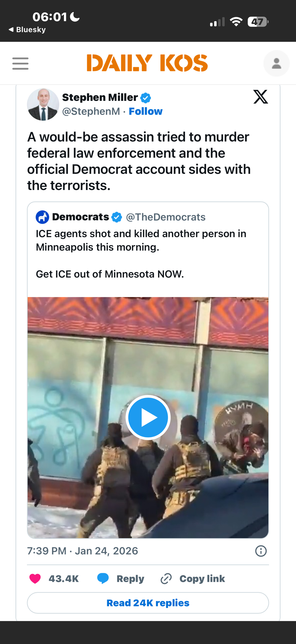Tap the Democrats donkey logo avatar
Image resolution: width=296 pixels, height=644 pixels.
pyautogui.click(x=42, y=217)
